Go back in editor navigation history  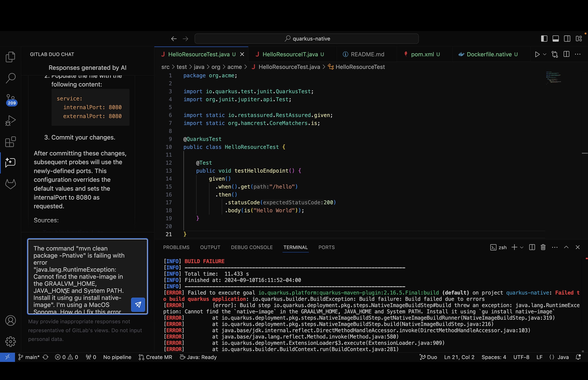174,39
